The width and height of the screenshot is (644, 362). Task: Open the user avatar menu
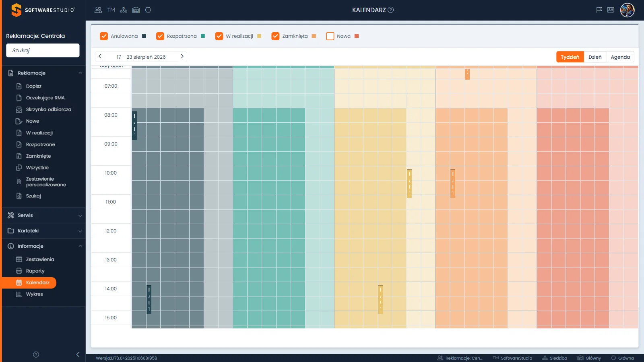(x=627, y=10)
